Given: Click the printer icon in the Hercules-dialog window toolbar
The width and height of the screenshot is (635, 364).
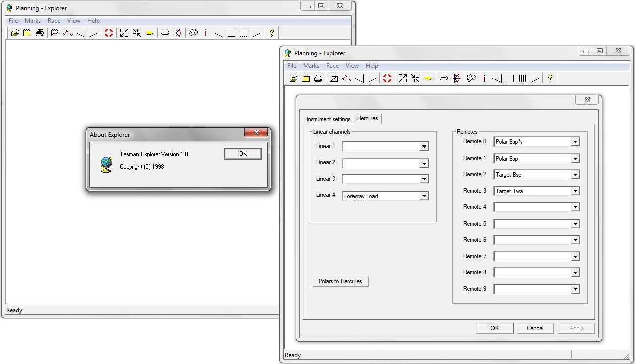Looking at the screenshot, I should pos(318,79).
